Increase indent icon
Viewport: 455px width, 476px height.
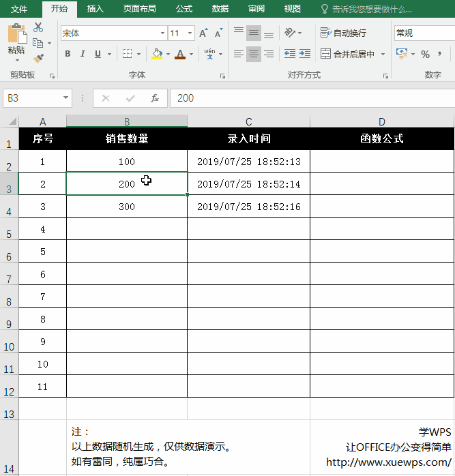[305, 54]
